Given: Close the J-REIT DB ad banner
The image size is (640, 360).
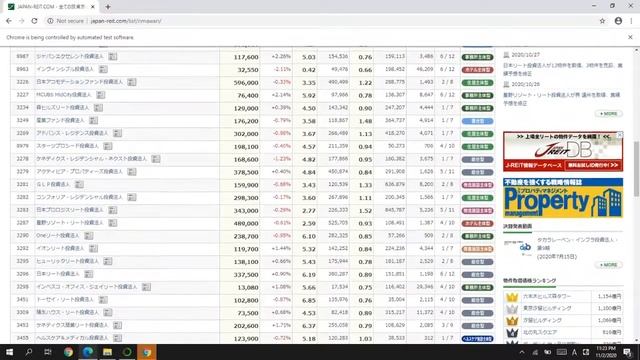Looking at the screenshot, I should click(620, 134).
